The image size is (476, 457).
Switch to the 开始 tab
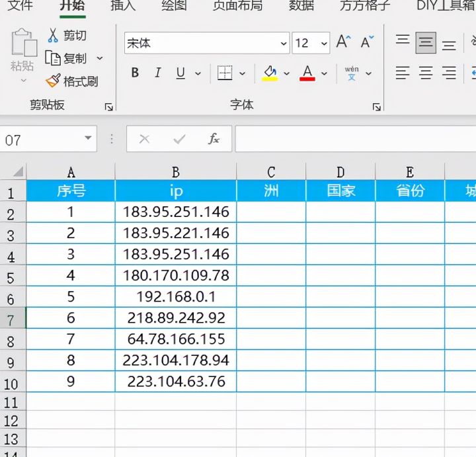pos(72,5)
